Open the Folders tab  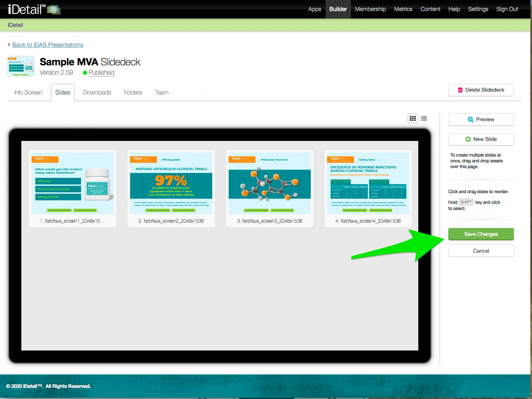(133, 92)
